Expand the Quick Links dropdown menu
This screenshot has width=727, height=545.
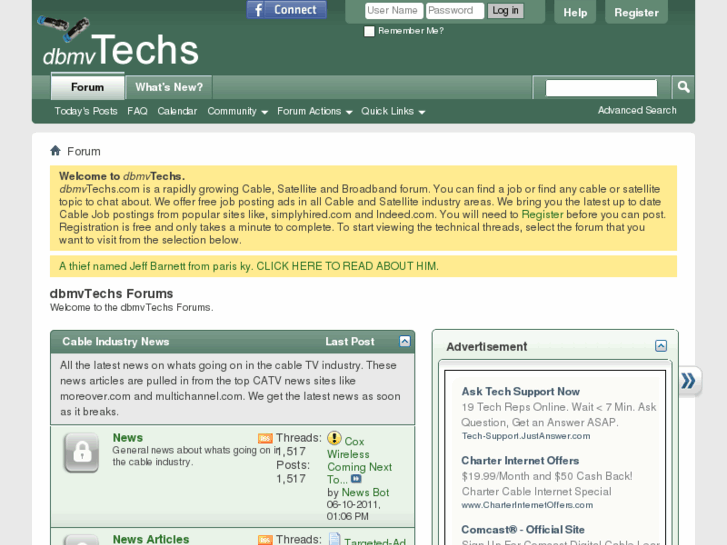tap(393, 111)
